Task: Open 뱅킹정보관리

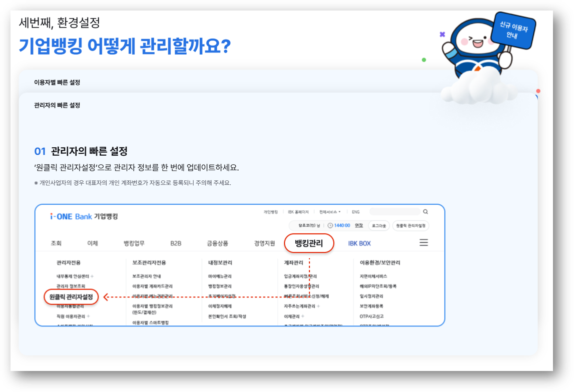Action: [220, 286]
